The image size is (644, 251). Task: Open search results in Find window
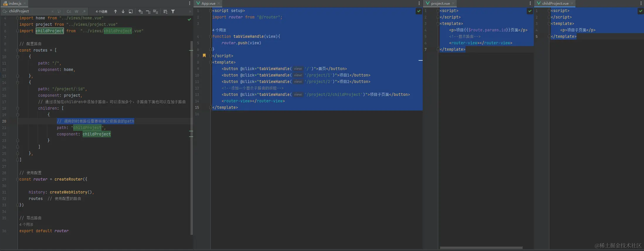(x=165, y=11)
